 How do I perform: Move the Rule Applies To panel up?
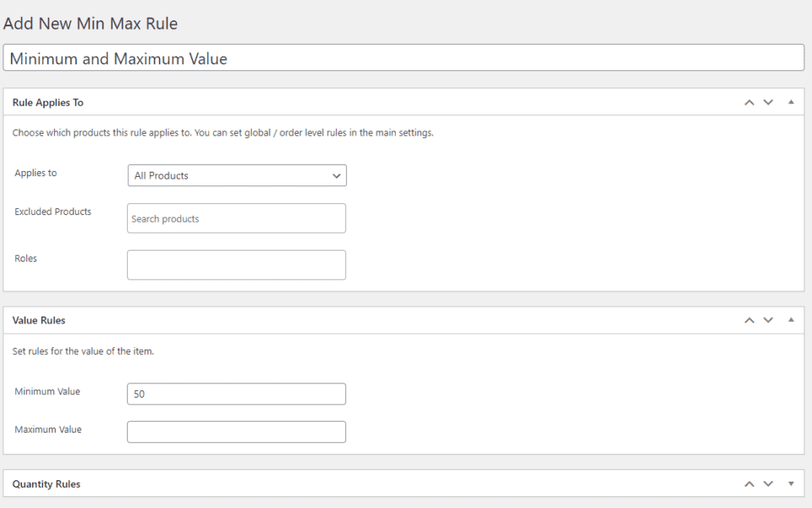pos(749,102)
